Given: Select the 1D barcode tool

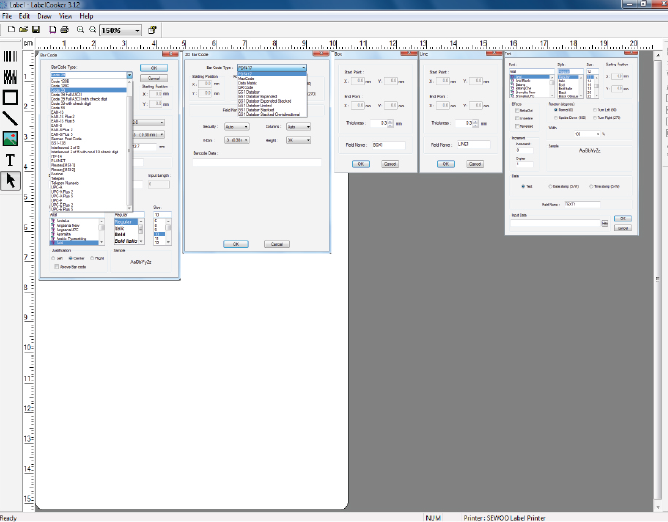Looking at the screenshot, I should click(x=10, y=56).
